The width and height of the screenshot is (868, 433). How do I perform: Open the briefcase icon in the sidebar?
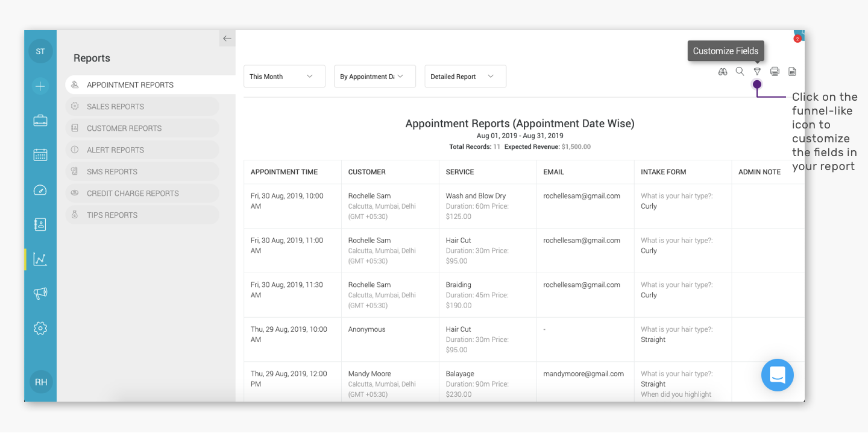[40, 121]
